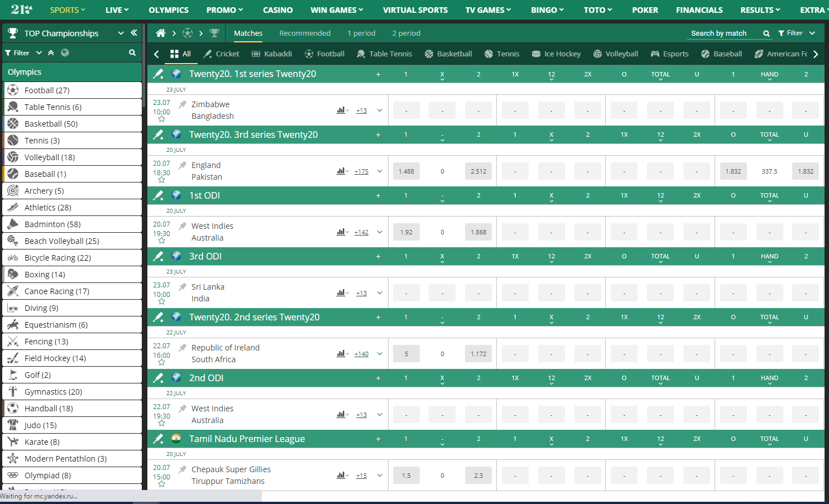Expand markets chevron for Zimbabwe–Bangladesh
The width and height of the screenshot is (829, 504).
click(x=380, y=110)
